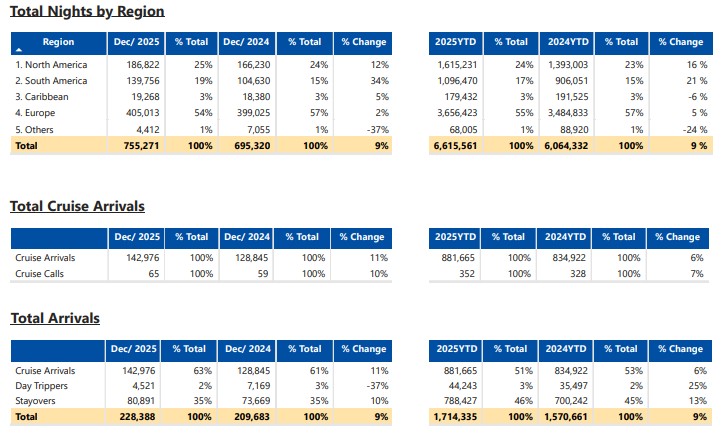The width and height of the screenshot is (724, 443).
Task: Select the South America row label
Action: pos(52,80)
